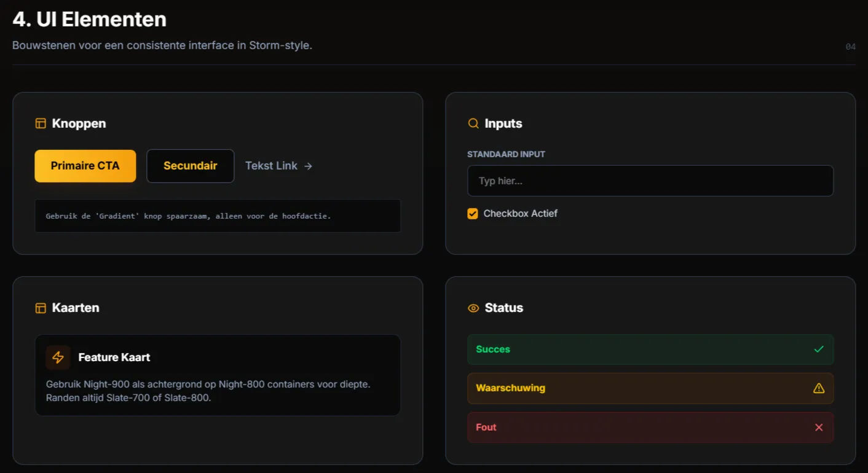Image resolution: width=868 pixels, height=473 pixels.
Task: Click the layout icon beside Kaarten
Action: point(41,308)
